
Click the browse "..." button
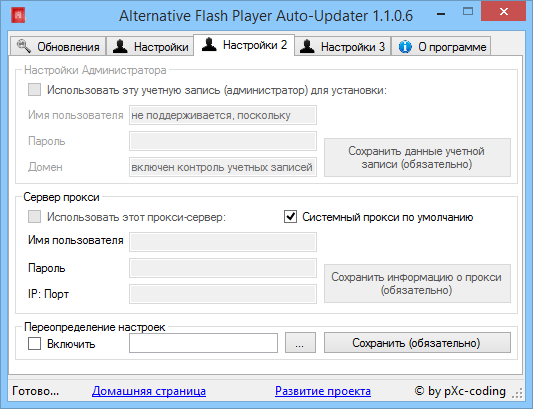pos(300,343)
